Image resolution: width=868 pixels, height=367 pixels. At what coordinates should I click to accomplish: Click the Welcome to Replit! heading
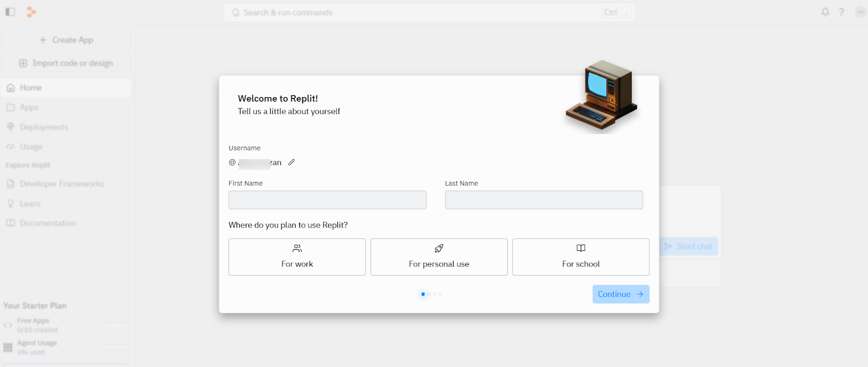pos(278,98)
